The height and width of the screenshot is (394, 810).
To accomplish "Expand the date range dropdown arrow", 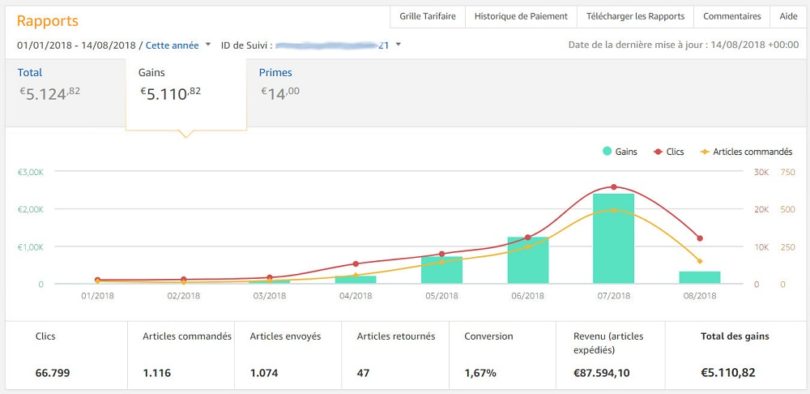I will tap(208, 44).
